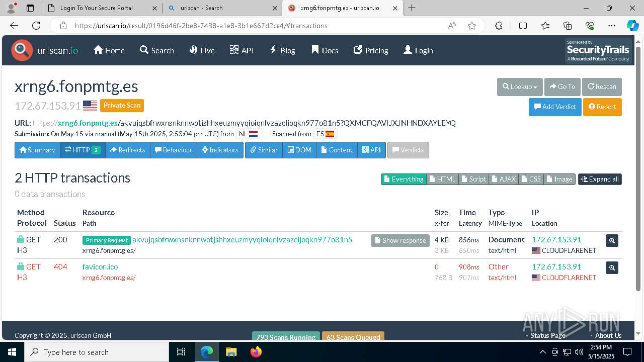
Task: Filter transactions by AJAX
Action: [504, 179]
